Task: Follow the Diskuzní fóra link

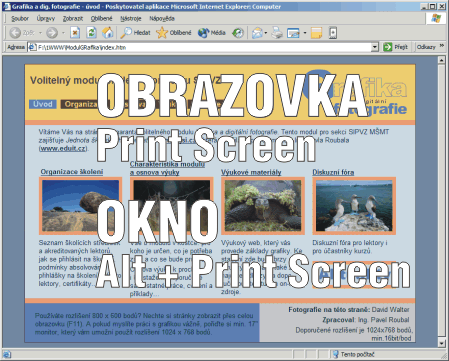Action: (x=333, y=172)
